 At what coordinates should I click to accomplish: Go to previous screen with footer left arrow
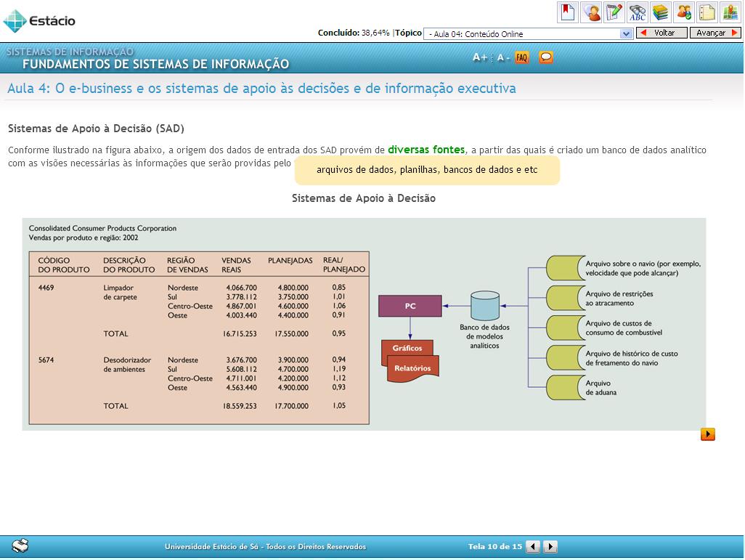click(x=533, y=547)
